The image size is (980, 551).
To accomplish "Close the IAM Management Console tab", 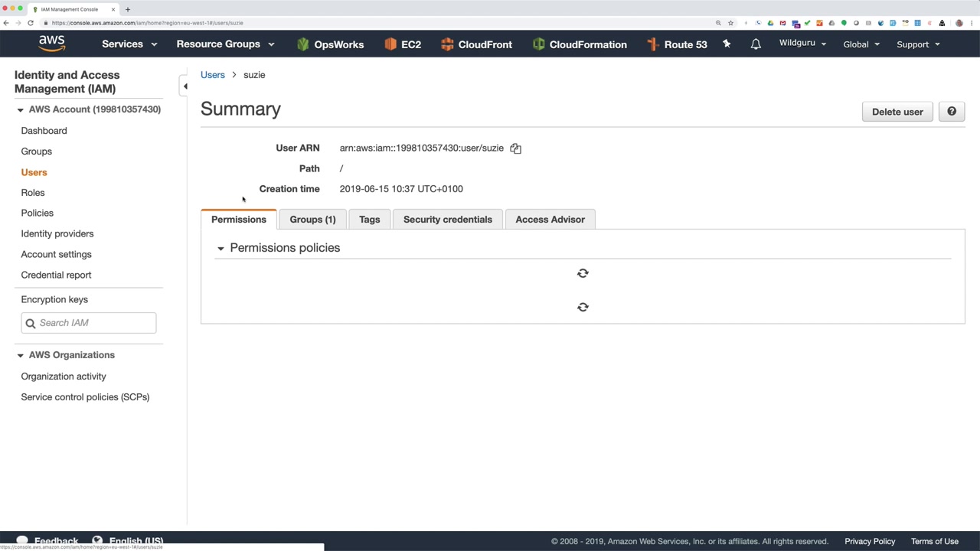I will [113, 9].
